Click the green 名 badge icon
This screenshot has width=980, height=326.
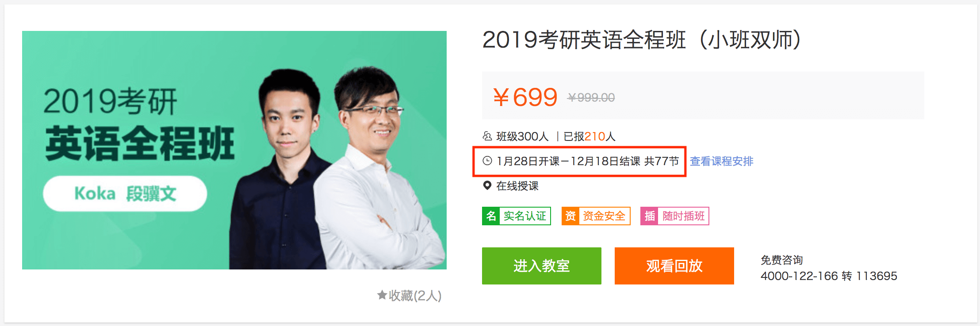click(491, 216)
